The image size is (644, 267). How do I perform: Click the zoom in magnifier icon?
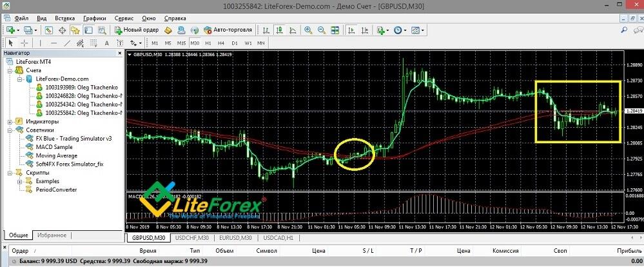[x=308, y=30]
